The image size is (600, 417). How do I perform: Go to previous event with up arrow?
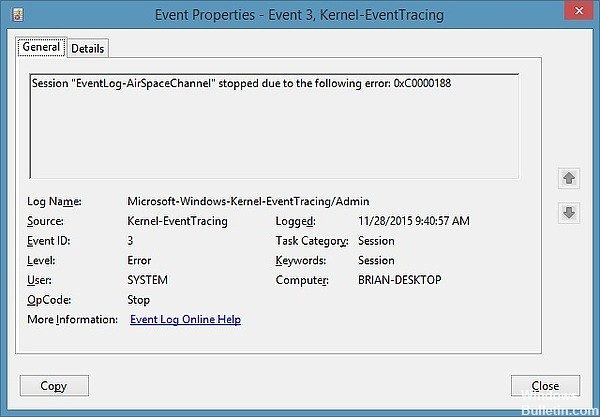[x=569, y=178]
